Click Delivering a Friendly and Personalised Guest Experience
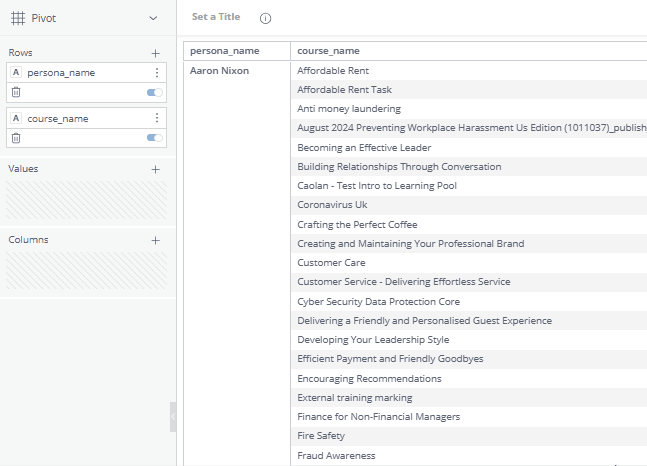The width and height of the screenshot is (647, 466). tap(469, 321)
